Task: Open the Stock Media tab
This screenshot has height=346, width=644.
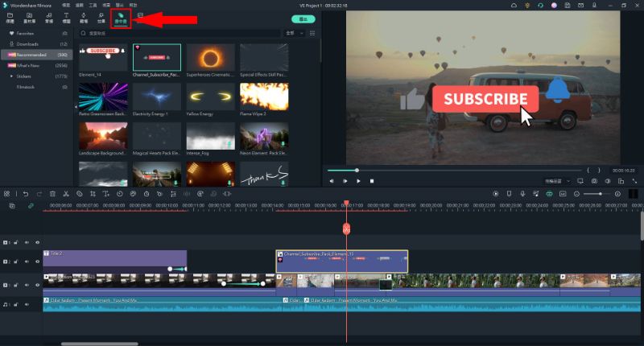Action: click(29, 18)
